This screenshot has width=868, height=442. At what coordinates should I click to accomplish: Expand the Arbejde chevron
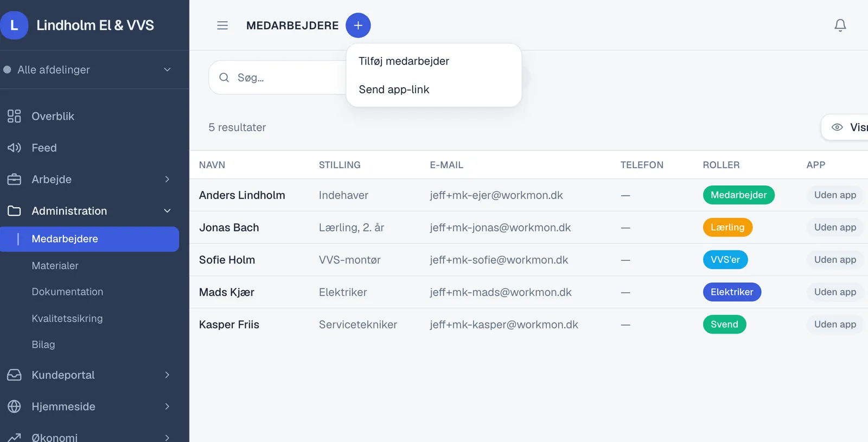pyautogui.click(x=167, y=179)
